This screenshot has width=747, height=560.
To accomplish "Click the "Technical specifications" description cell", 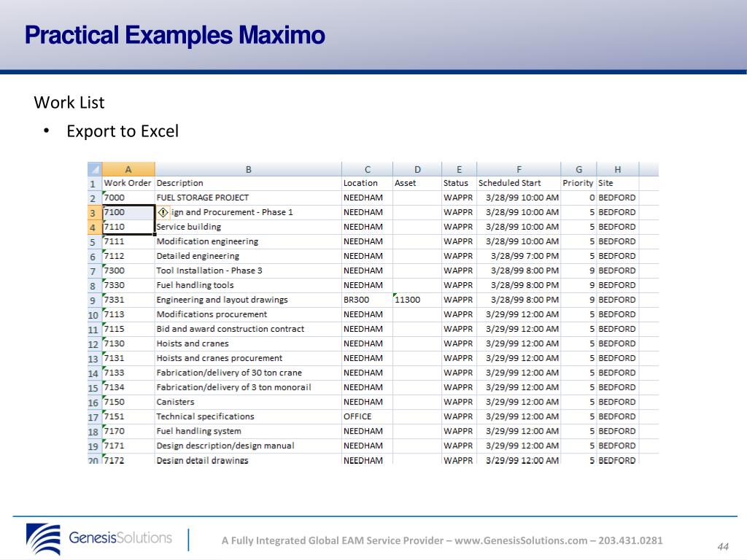I will click(x=248, y=417).
